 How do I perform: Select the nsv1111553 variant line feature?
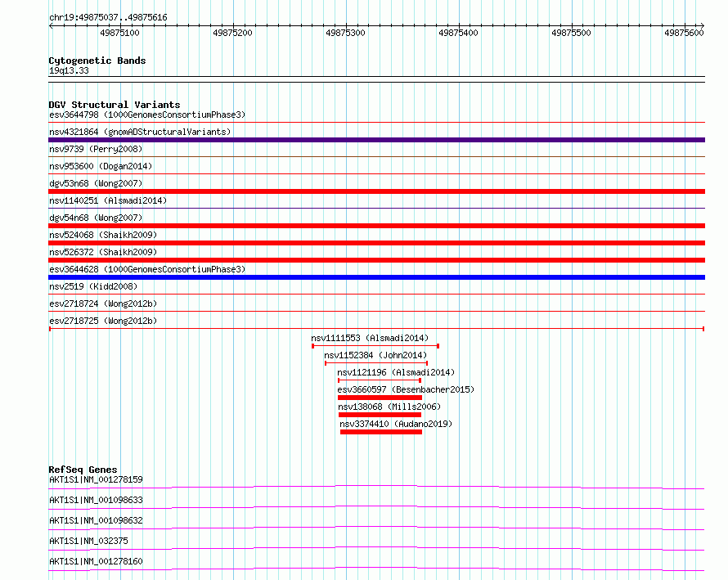pos(375,346)
